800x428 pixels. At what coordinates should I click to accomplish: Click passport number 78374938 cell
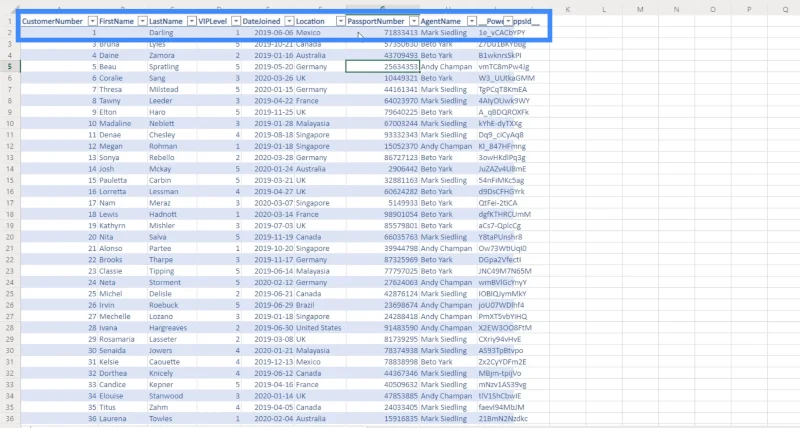pos(383,350)
